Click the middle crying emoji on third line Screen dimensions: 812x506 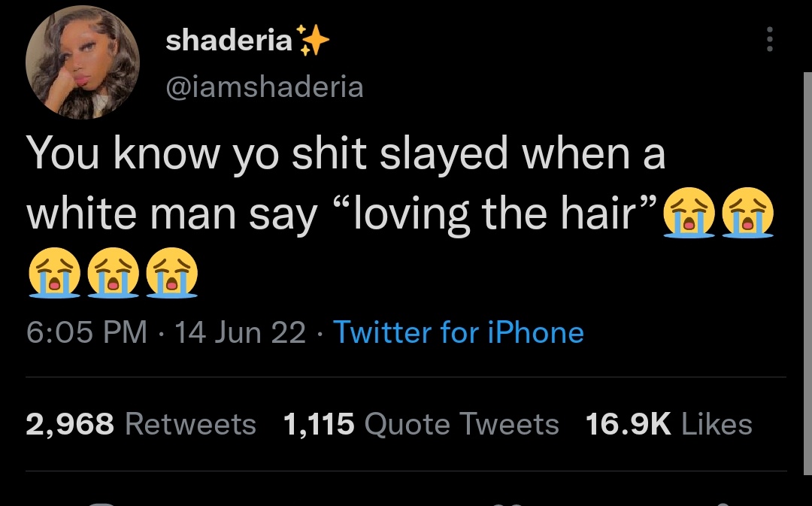pyautogui.click(x=113, y=272)
